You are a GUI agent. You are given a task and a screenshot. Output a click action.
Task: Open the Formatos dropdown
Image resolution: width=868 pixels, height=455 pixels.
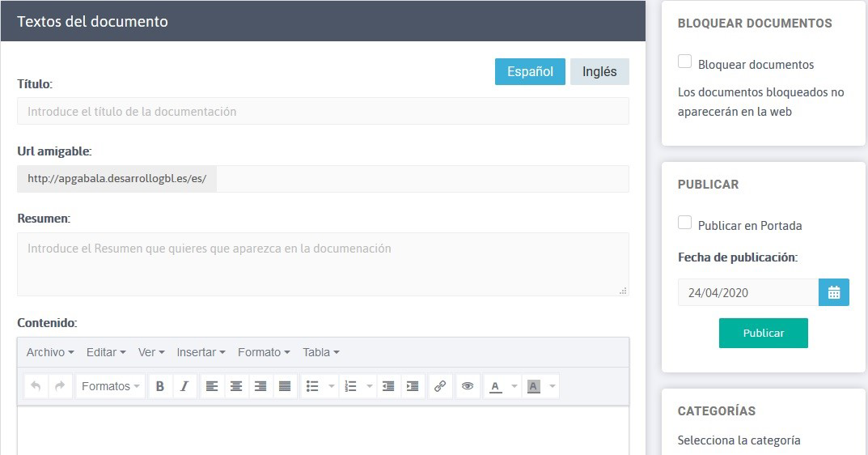tap(110, 386)
